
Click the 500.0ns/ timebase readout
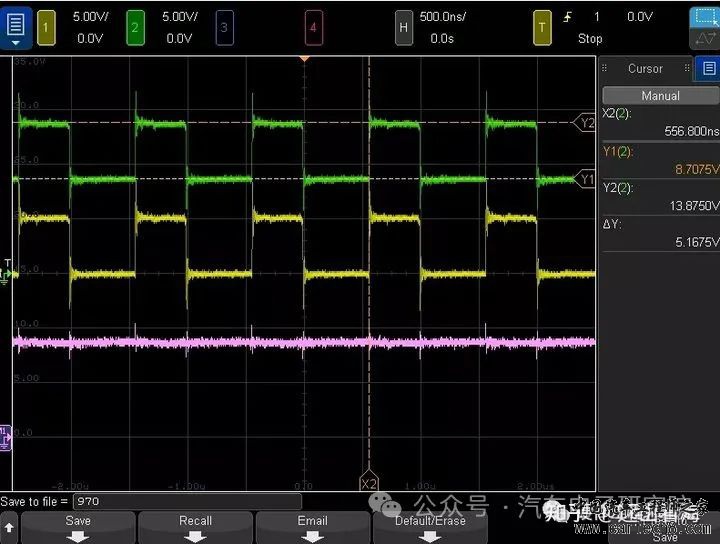(443, 17)
